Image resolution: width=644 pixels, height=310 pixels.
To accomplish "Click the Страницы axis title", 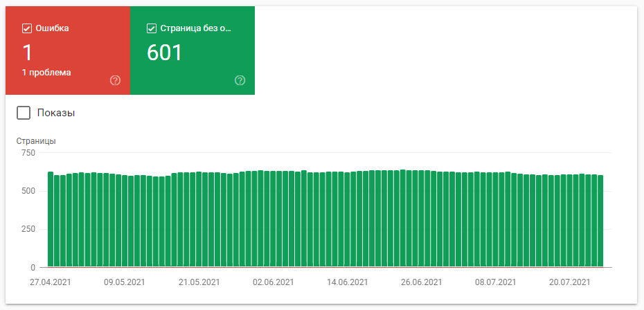I will tap(36, 141).
